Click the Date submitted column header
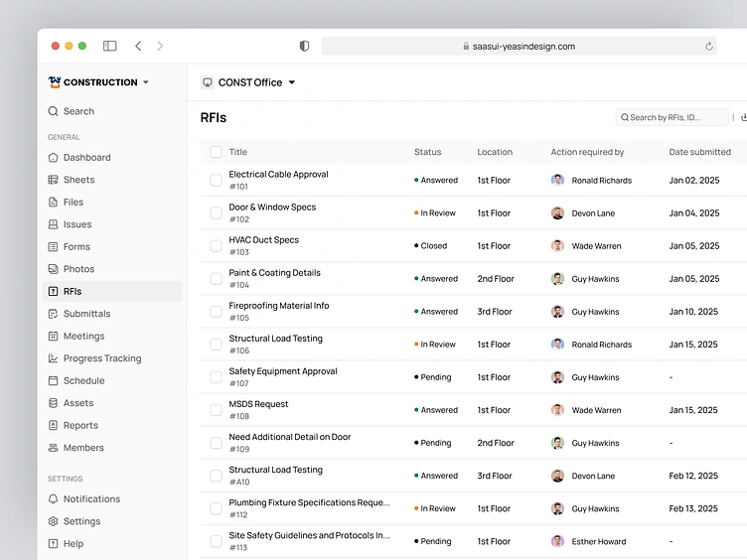This screenshot has width=747, height=560. click(699, 152)
